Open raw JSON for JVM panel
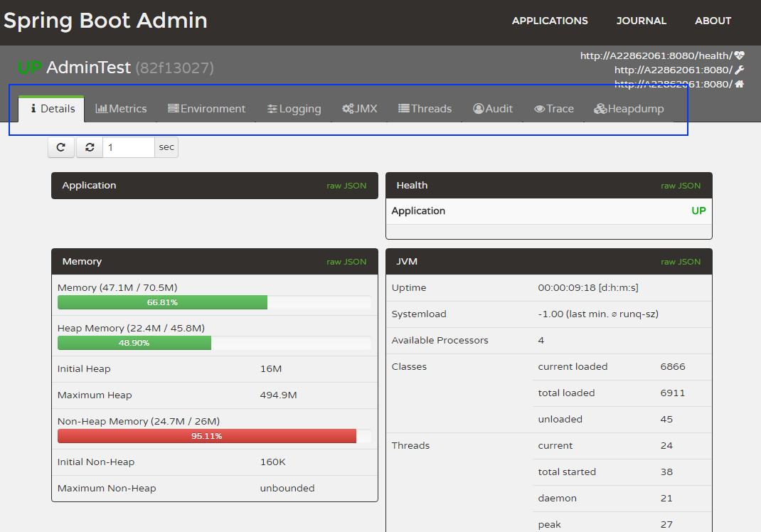 point(681,262)
